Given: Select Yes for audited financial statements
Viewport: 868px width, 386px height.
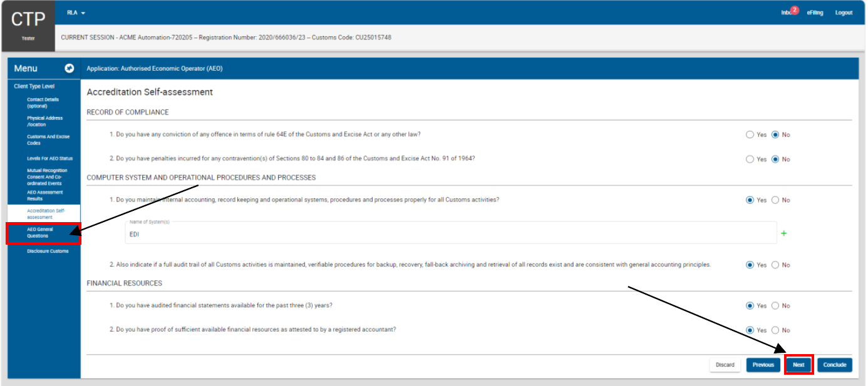Looking at the screenshot, I should [750, 306].
